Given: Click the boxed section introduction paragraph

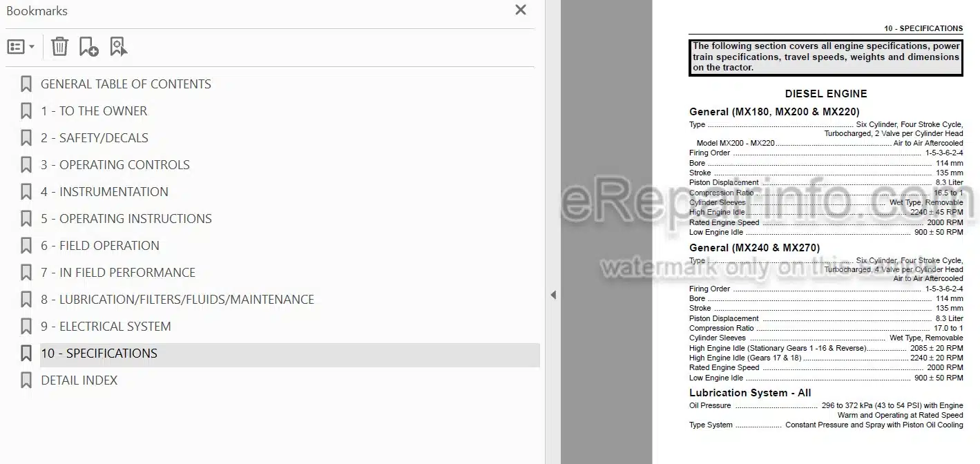Looking at the screenshot, I should (x=826, y=57).
